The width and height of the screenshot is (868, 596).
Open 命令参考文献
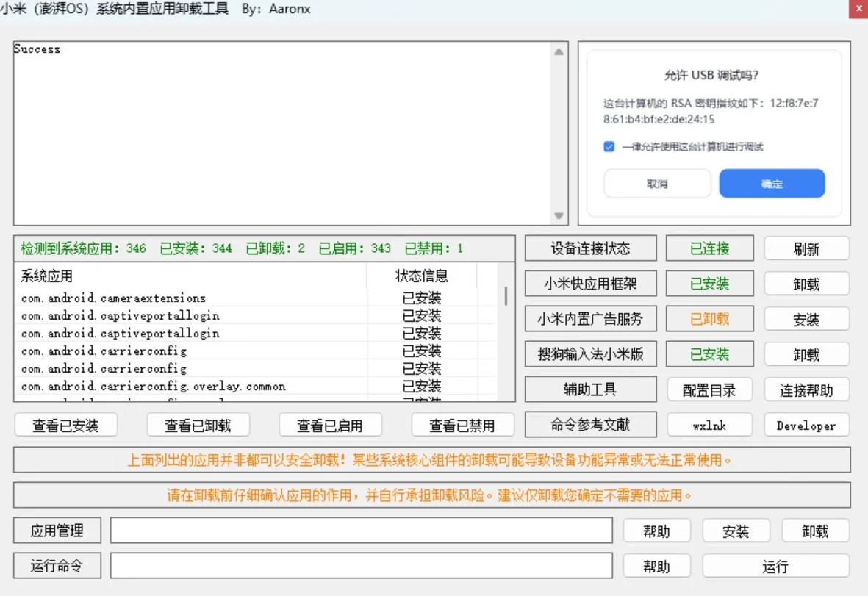click(591, 425)
